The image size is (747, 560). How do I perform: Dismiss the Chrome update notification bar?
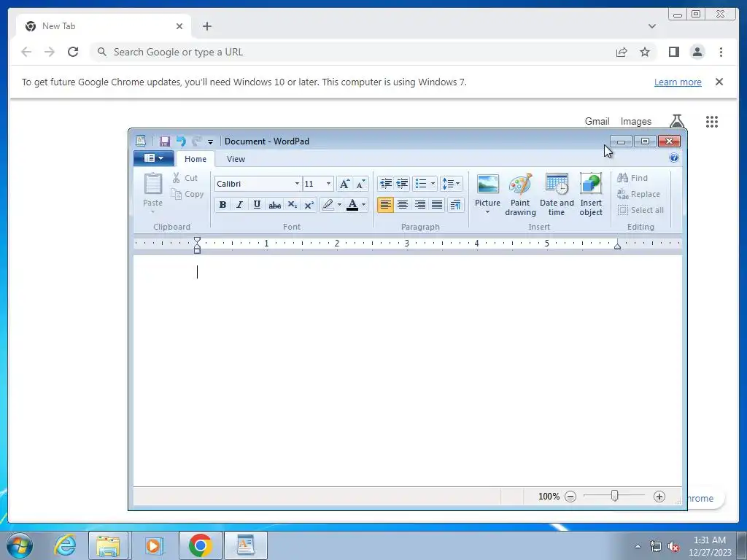pos(719,82)
